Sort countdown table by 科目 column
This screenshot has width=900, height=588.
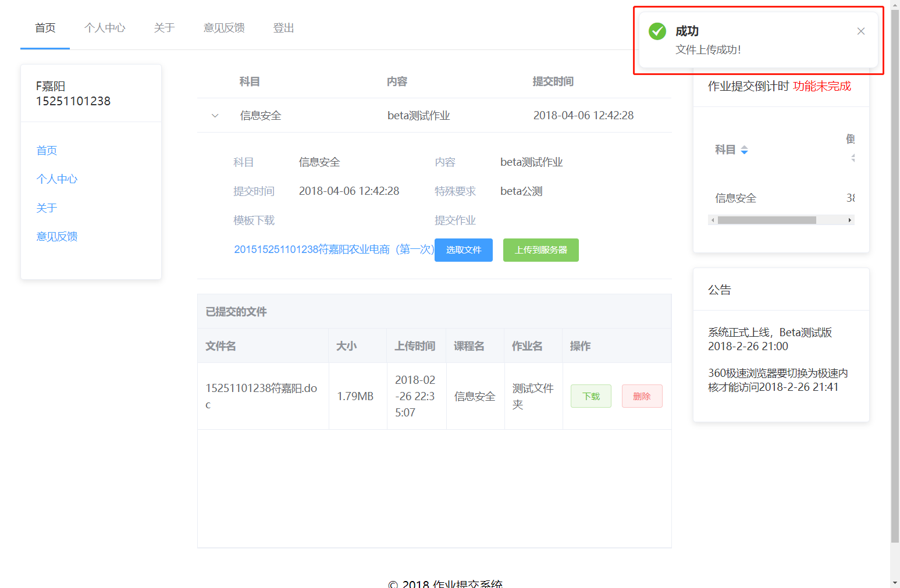tap(744, 150)
